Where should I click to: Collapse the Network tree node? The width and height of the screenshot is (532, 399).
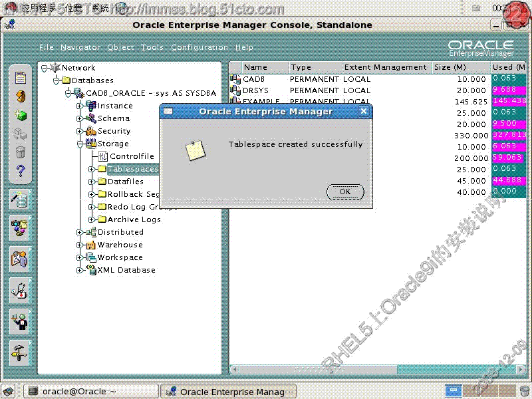click(x=44, y=68)
